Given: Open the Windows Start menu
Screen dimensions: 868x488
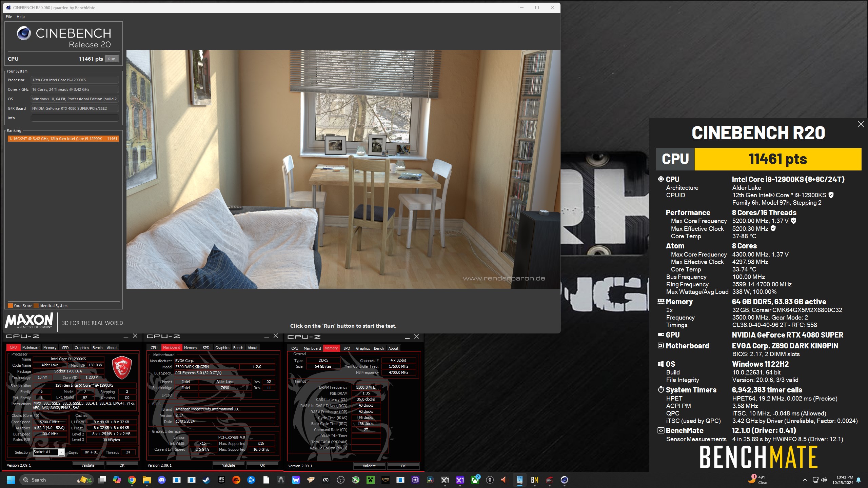Looking at the screenshot, I should [x=11, y=480].
